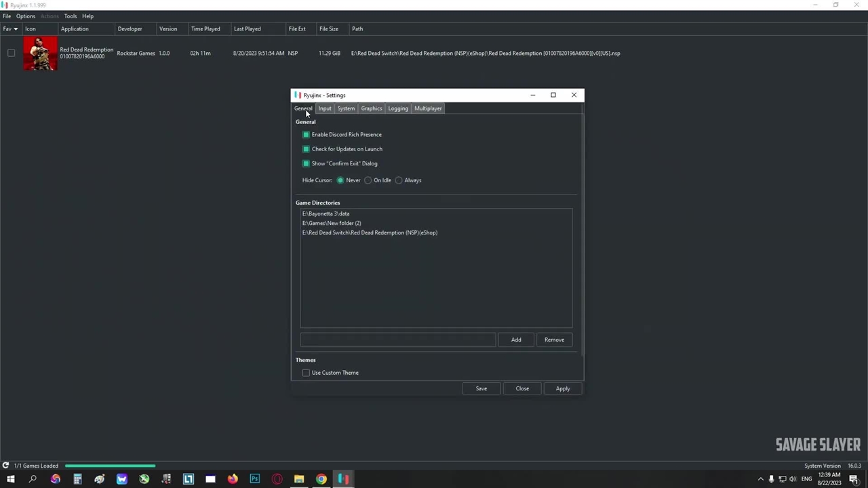
Task: Click the Ryujinx icon in the taskbar
Action: click(343, 479)
